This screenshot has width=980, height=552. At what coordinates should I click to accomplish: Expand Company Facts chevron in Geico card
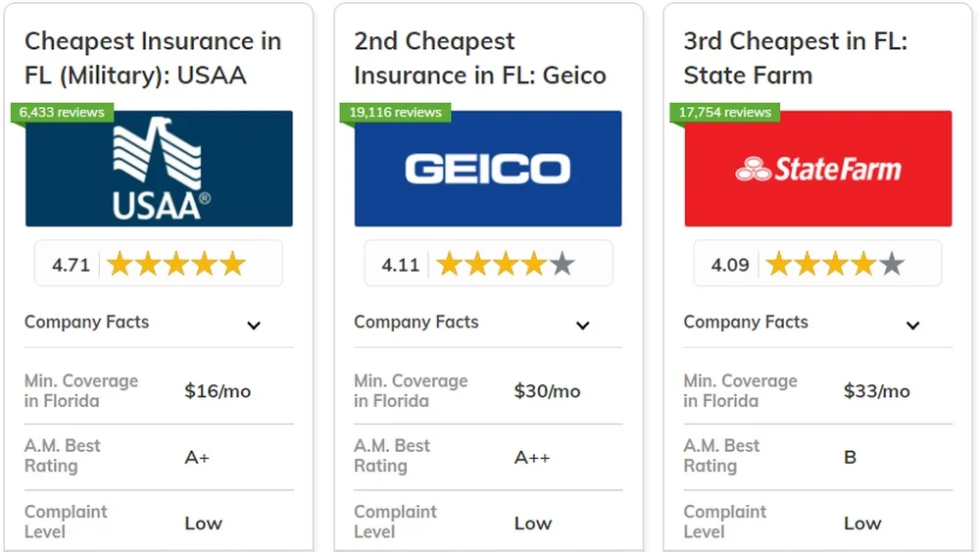tap(583, 326)
